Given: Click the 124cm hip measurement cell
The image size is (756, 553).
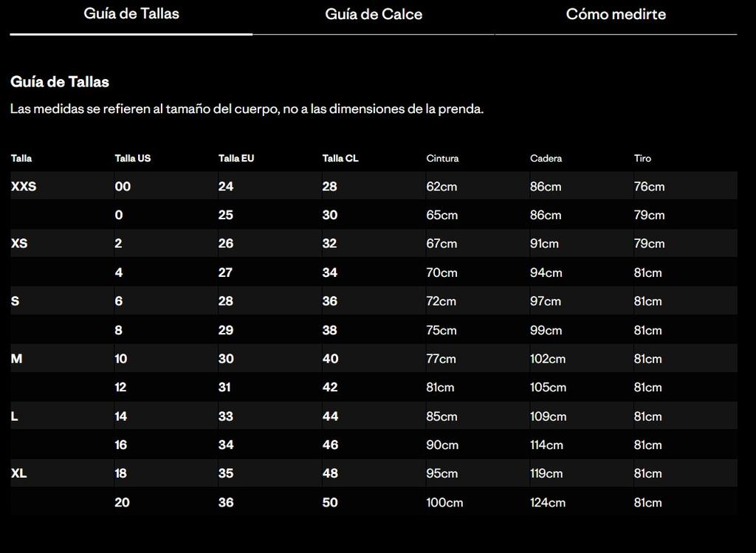Looking at the screenshot, I should coord(548,503).
